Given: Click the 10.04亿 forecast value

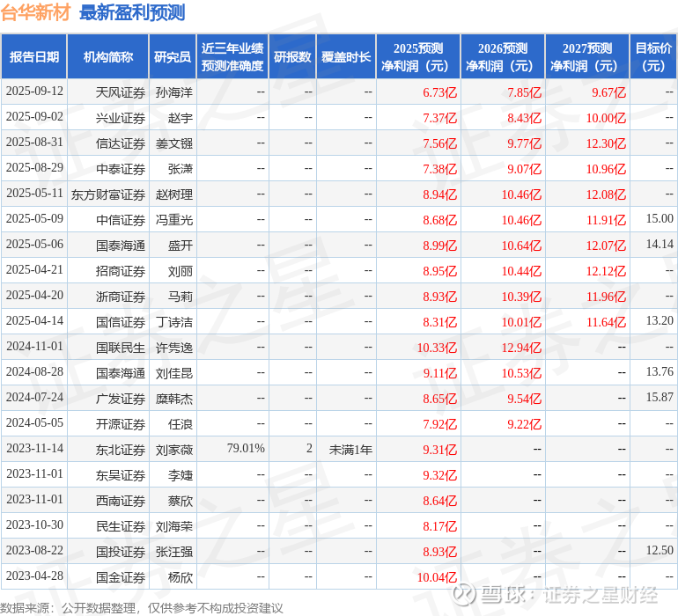Looking at the screenshot, I should click(x=437, y=577).
